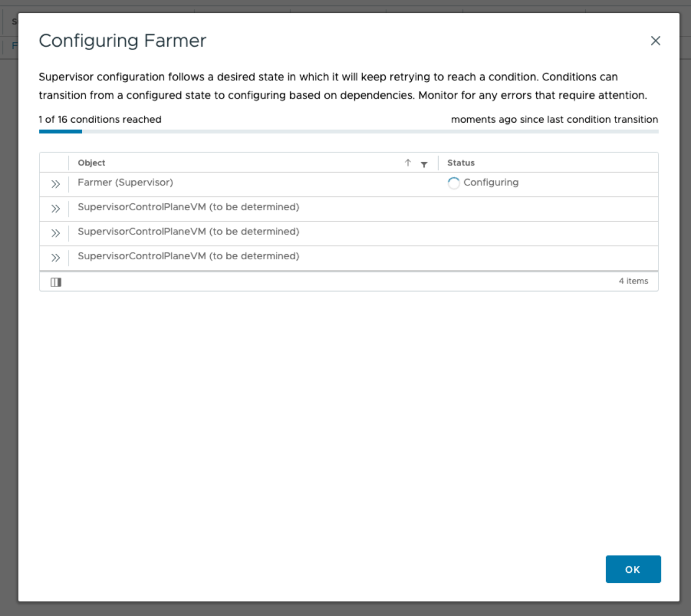Image resolution: width=691 pixels, height=616 pixels.
Task: Click the Object column header
Action: pyautogui.click(x=92, y=163)
